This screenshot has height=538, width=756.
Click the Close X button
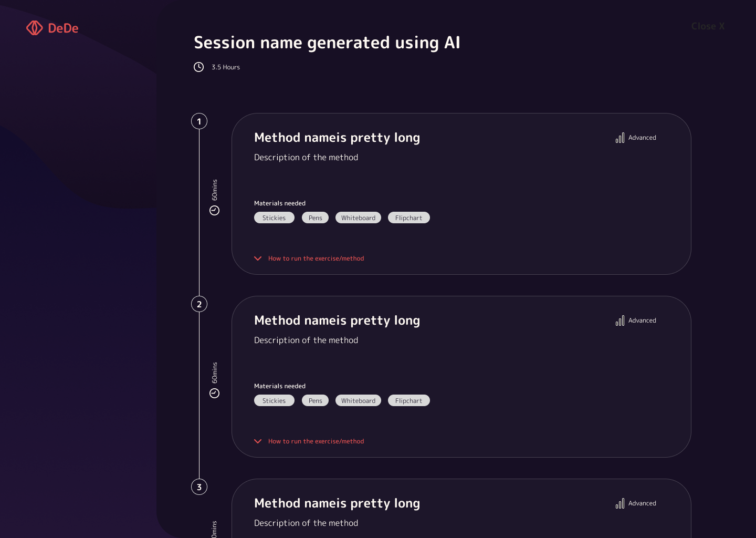(x=707, y=26)
